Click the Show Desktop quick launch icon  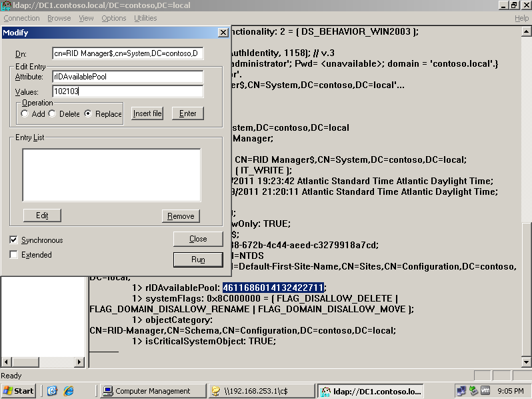52,391
